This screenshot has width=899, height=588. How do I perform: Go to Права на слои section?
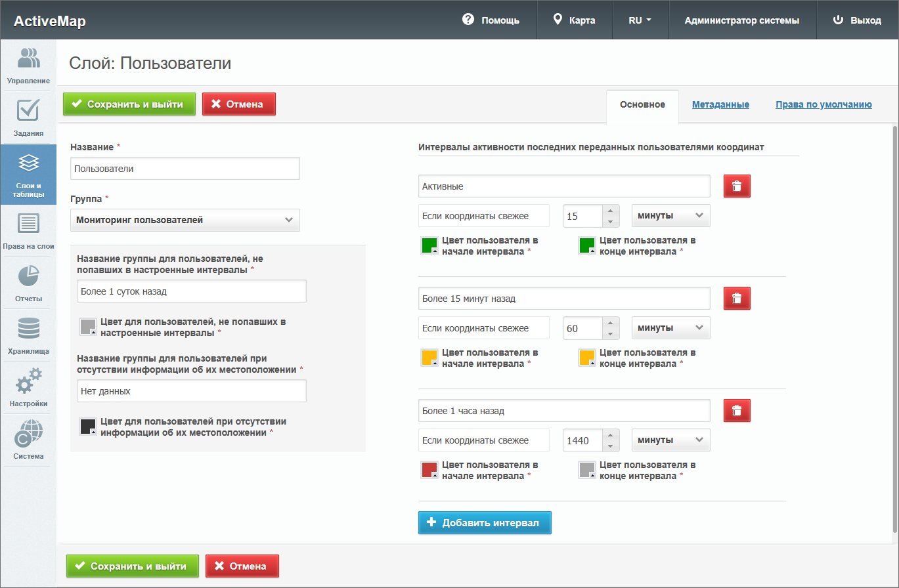point(28,231)
